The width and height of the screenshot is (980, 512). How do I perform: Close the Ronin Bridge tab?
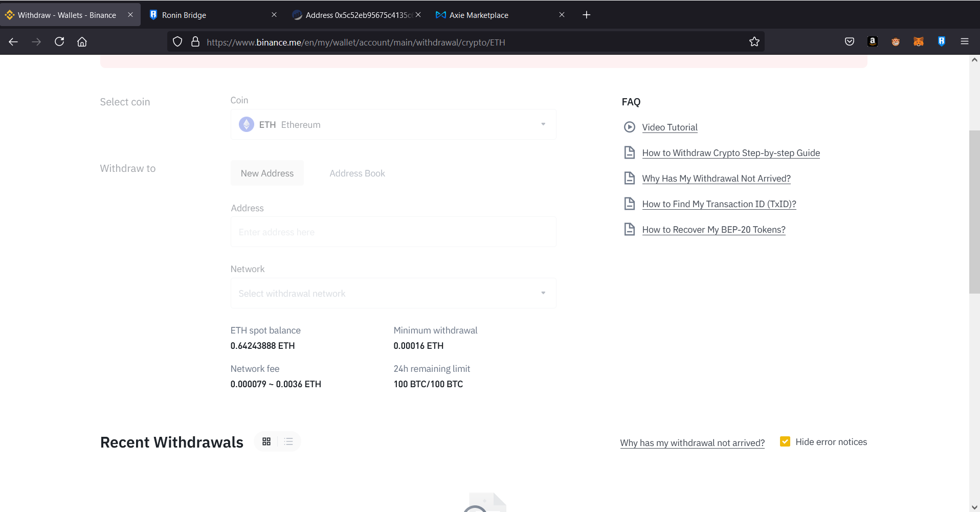pyautogui.click(x=274, y=15)
